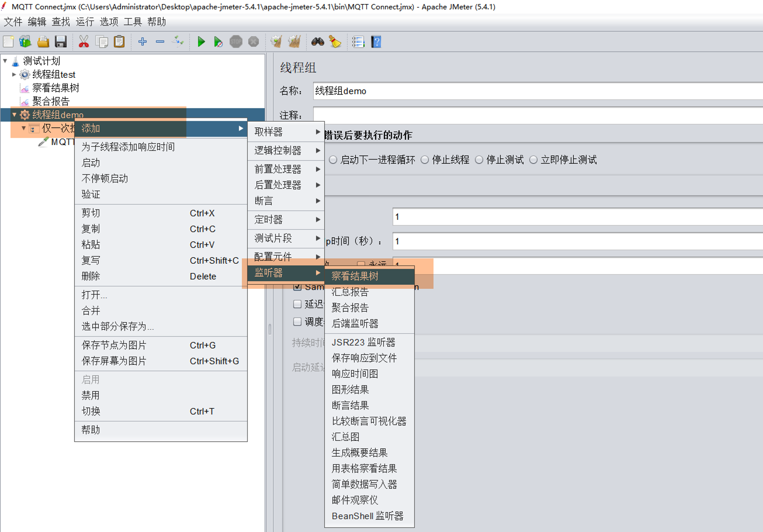Viewport: 763px width, 532px height.
Task: Open the 测试片段 submenu
Action: [286, 238]
